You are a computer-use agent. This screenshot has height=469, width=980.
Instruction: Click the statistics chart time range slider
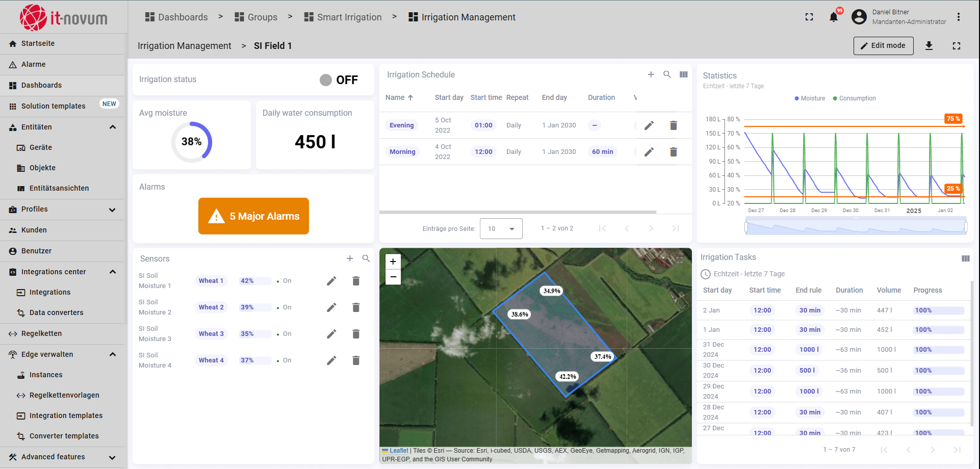tap(856, 227)
